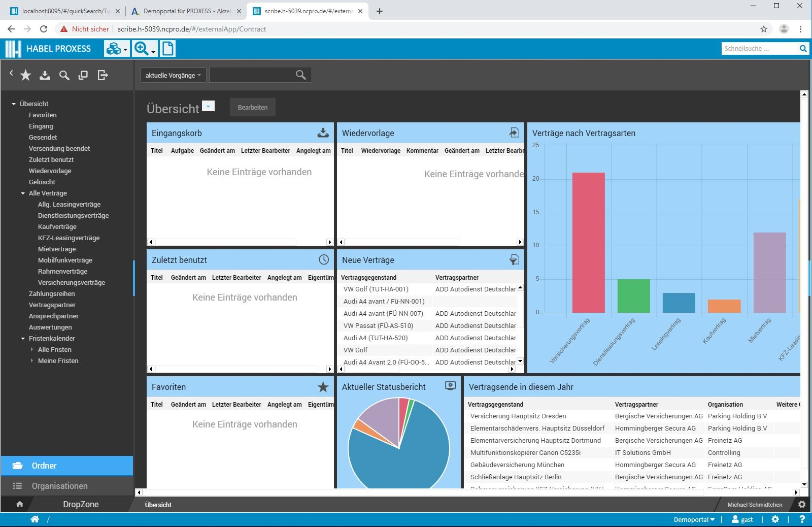The image size is (812, 527).
Task: Click the Eingangskorb inbox tray icon
Action: [x=323, y=133]
